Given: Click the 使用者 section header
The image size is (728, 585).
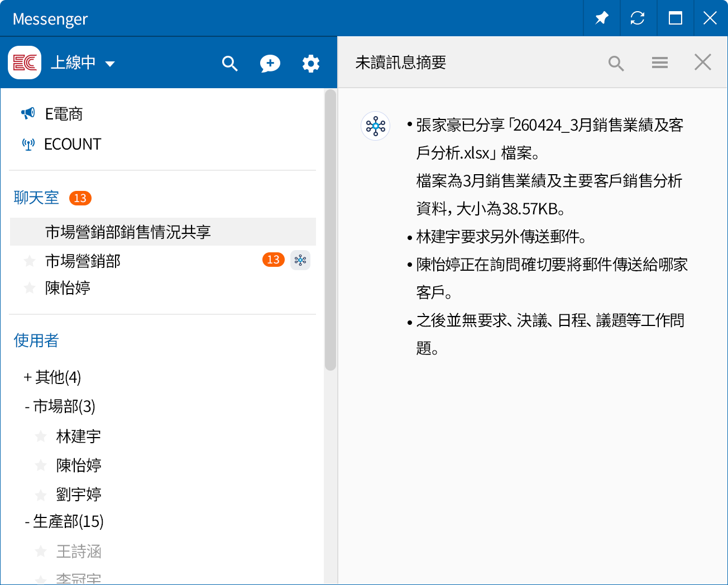Looking at the screenshot, I should 36,341.
